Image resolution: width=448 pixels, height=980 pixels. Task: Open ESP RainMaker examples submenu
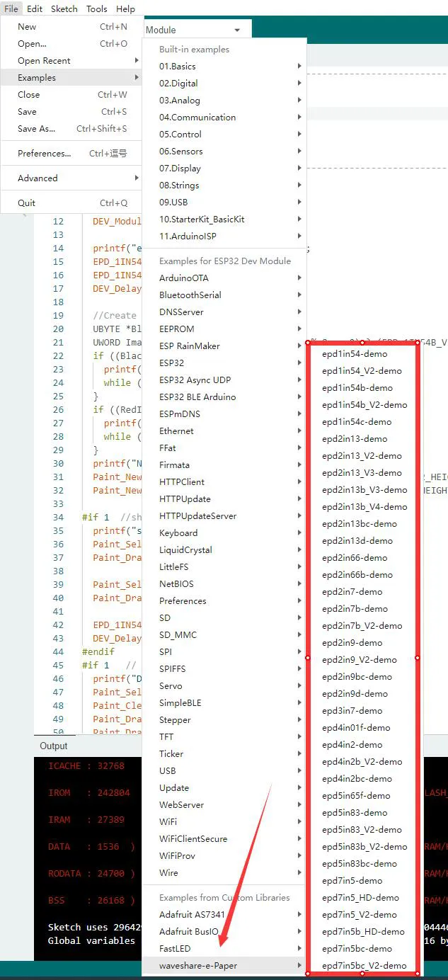point(224,346)
